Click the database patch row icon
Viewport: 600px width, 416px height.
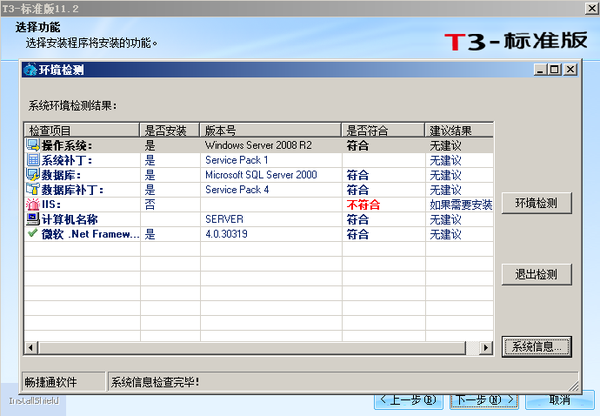(x=33, y=189)
